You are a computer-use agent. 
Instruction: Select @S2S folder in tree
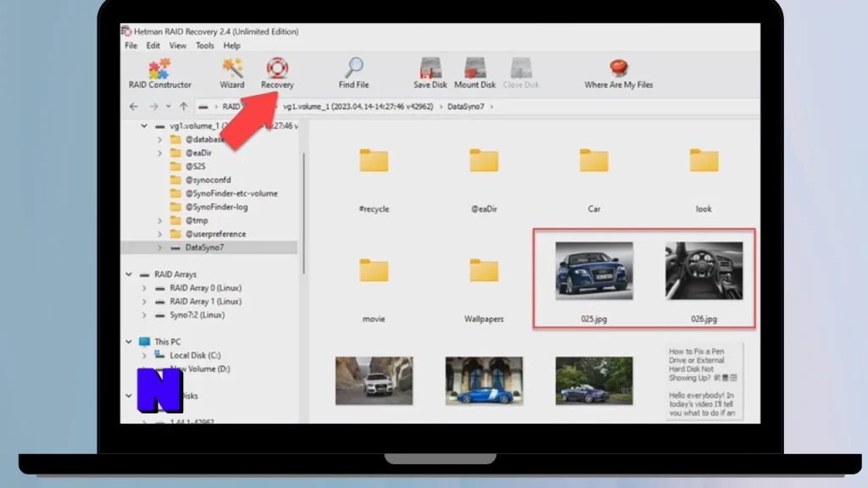click(x=196, y=166)
